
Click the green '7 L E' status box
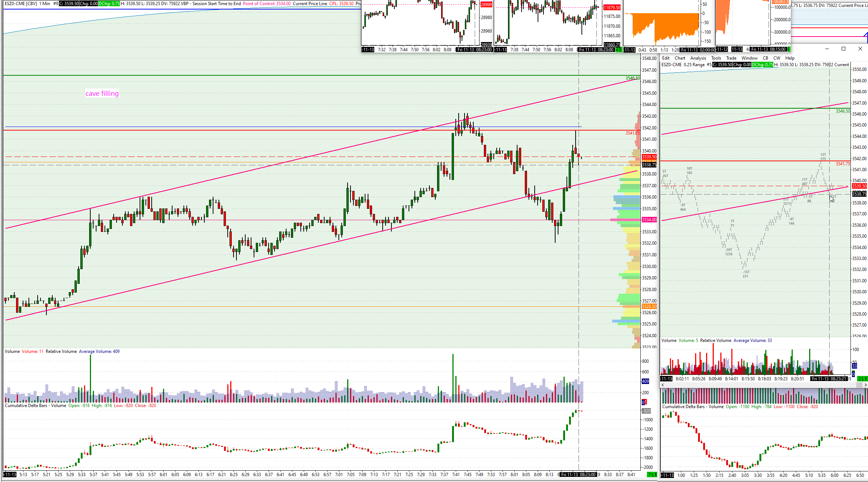652,475
